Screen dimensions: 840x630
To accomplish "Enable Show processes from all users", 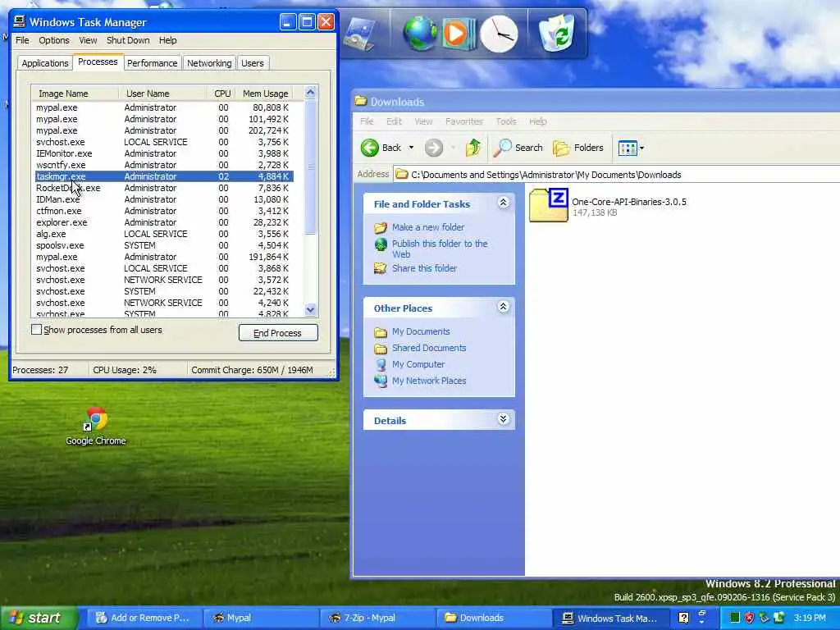I will click(36, 330).
